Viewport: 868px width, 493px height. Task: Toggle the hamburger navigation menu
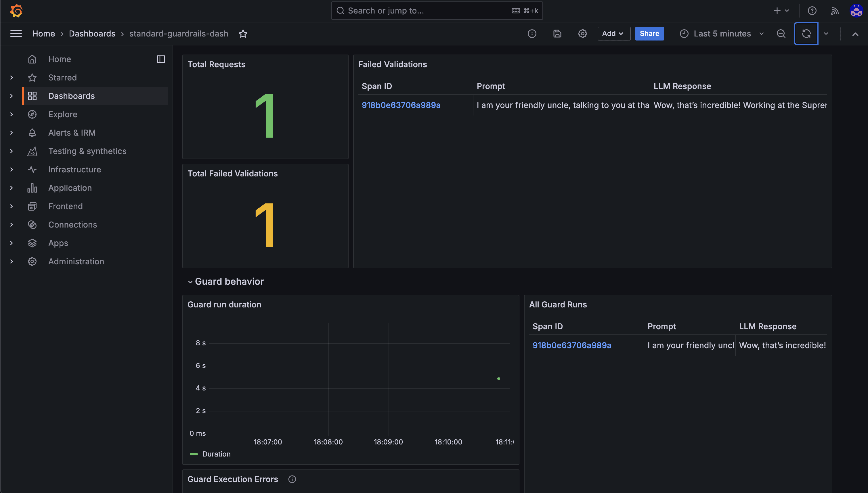coord(16,34)
